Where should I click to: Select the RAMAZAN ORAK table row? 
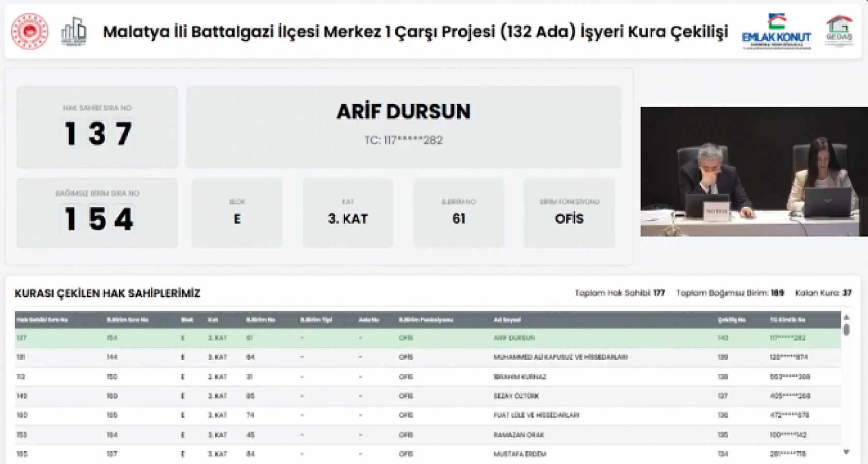pos(427,435)
